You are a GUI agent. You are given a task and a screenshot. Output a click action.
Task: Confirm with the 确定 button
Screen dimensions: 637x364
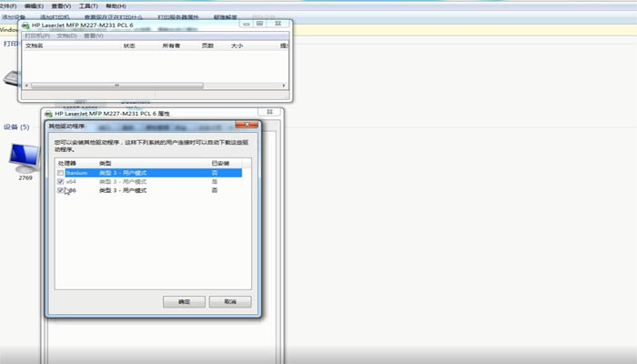tap(184, 302)
